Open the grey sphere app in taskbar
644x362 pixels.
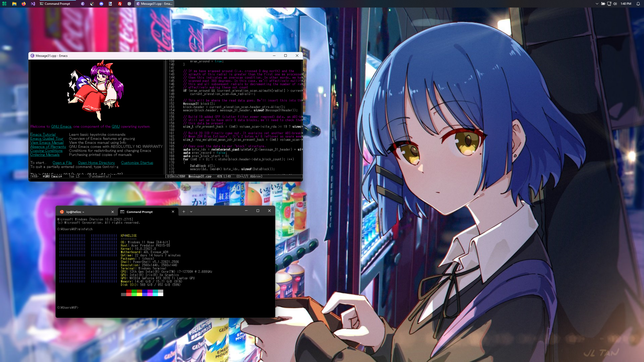(129, 4)
